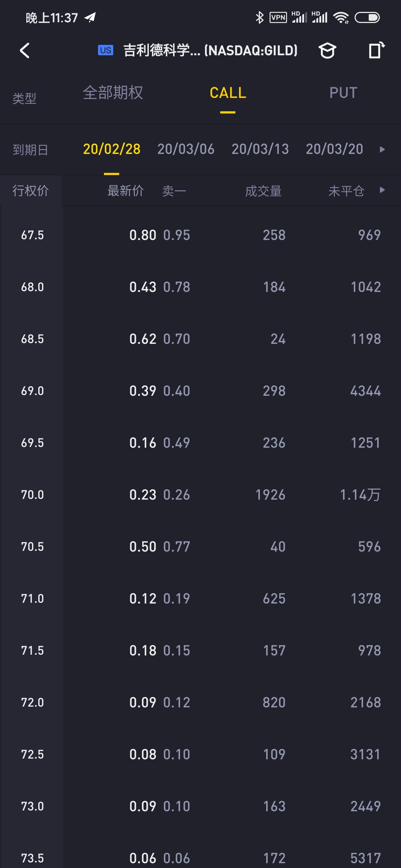Sort by 最新价 column header

[x=125, y=191]
